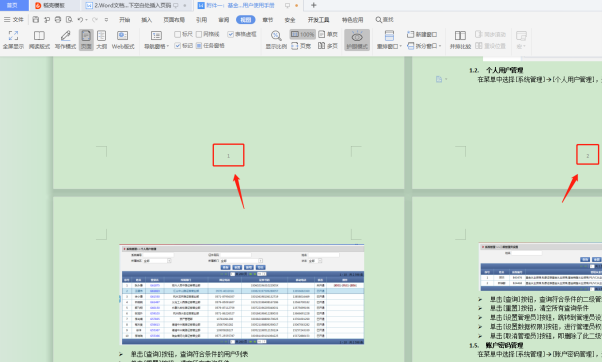Select the Outline (大纲) view icon
The width and height of the screenshot is (602, 362).
(101, 40)
